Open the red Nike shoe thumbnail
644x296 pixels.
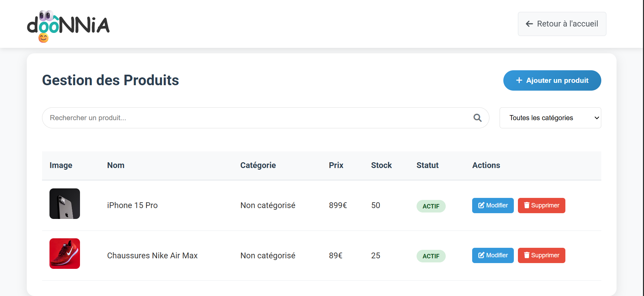tap(65, 254)
